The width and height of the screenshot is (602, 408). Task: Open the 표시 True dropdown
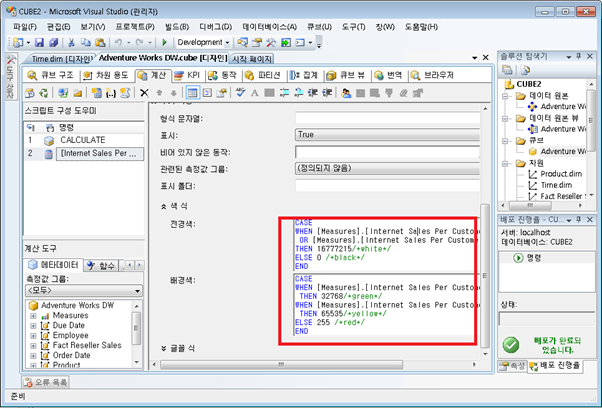pos(387,135)
